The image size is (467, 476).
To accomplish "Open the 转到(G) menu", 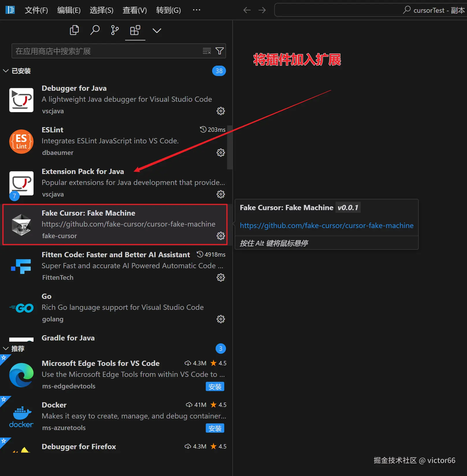I will tap(168, 10).
